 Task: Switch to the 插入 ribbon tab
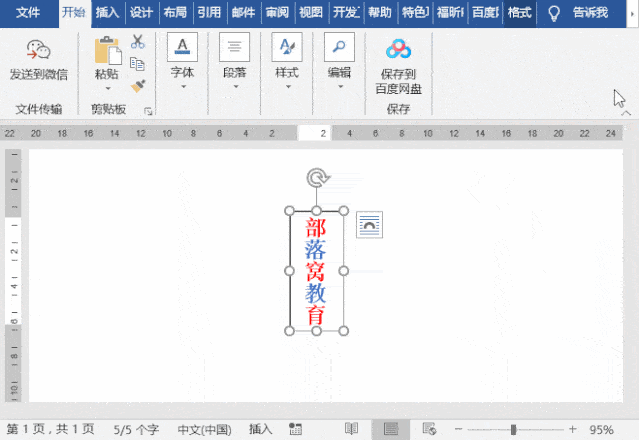click(108, 13)
